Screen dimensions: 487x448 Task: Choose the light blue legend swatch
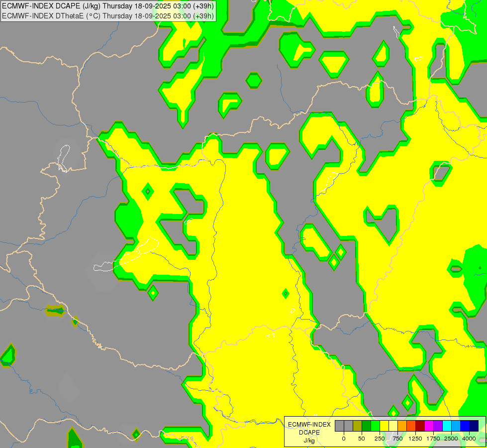(456, 426)
